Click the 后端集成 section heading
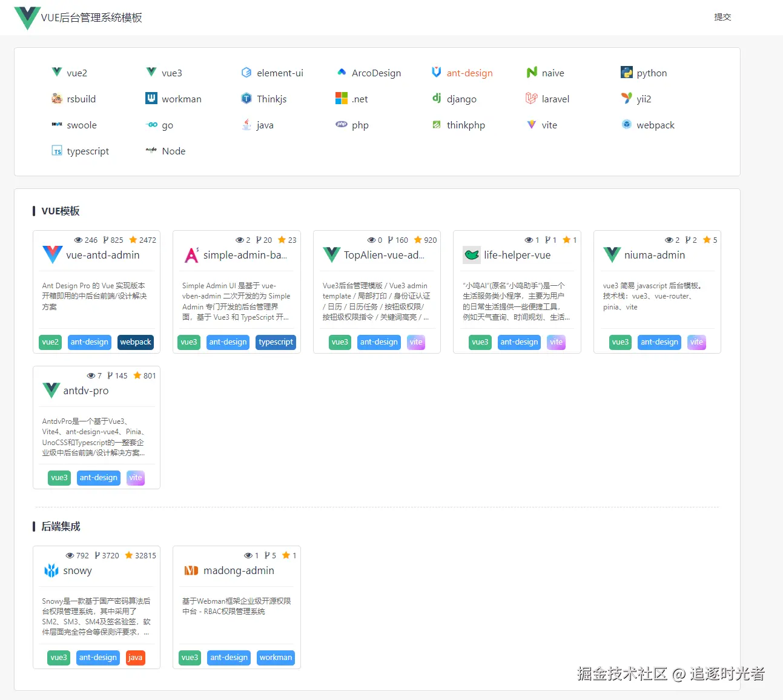 pyautogui.click(x=61, y=526)
